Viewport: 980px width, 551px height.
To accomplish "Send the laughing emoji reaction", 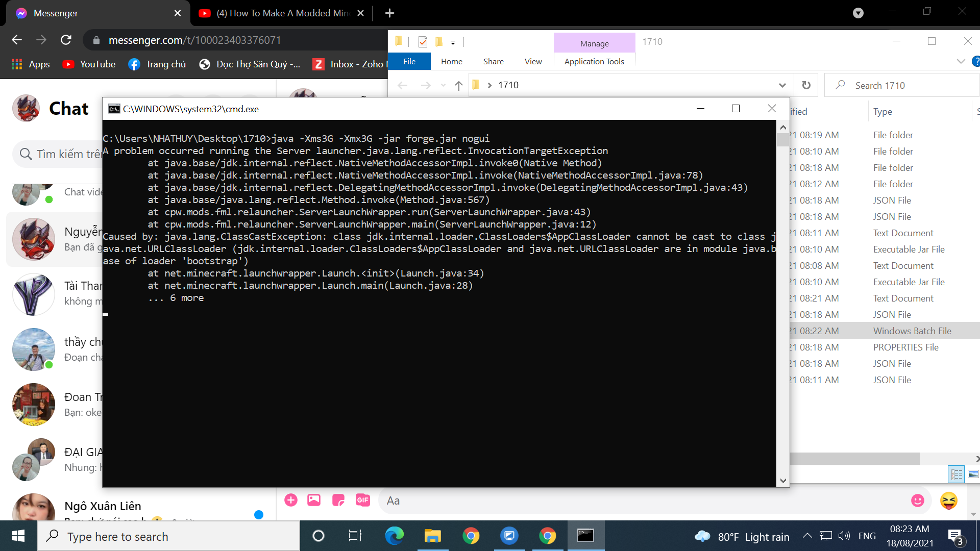I will tap(949, 500).
